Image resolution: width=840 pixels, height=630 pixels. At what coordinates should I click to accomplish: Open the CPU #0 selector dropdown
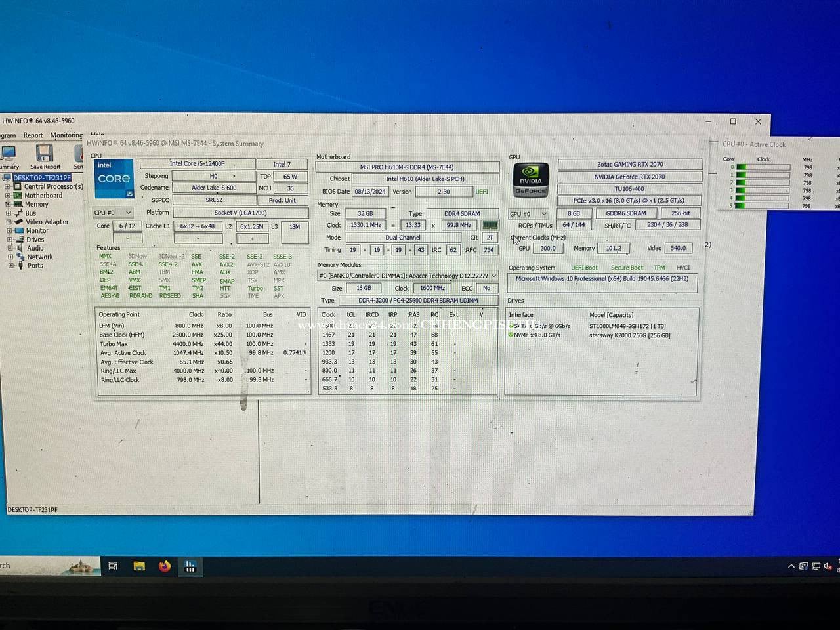click(113, 213)
